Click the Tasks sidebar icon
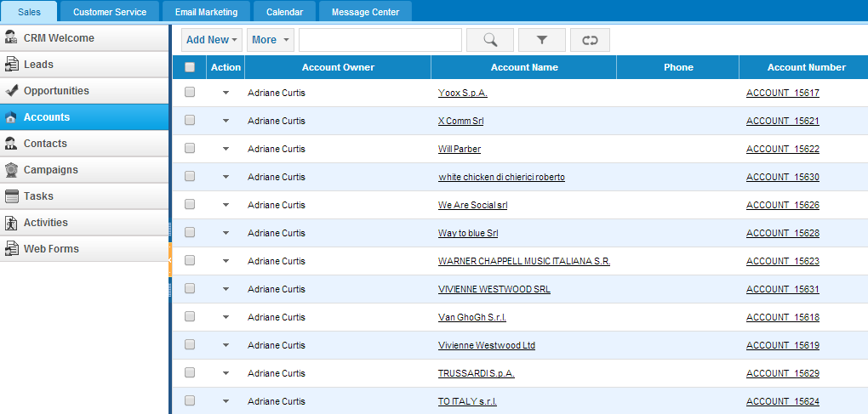The image size is (868, 414). [10, 196]
